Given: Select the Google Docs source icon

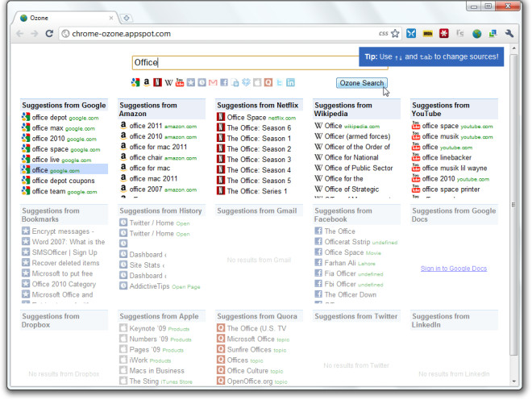Looking at the screenshot, I should (x=235, y=82).
